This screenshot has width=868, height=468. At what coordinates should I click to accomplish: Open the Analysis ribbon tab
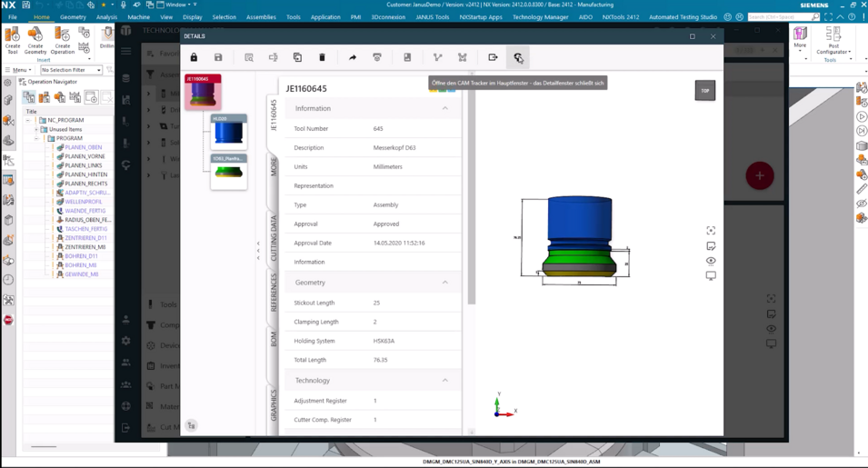(107, 17)
